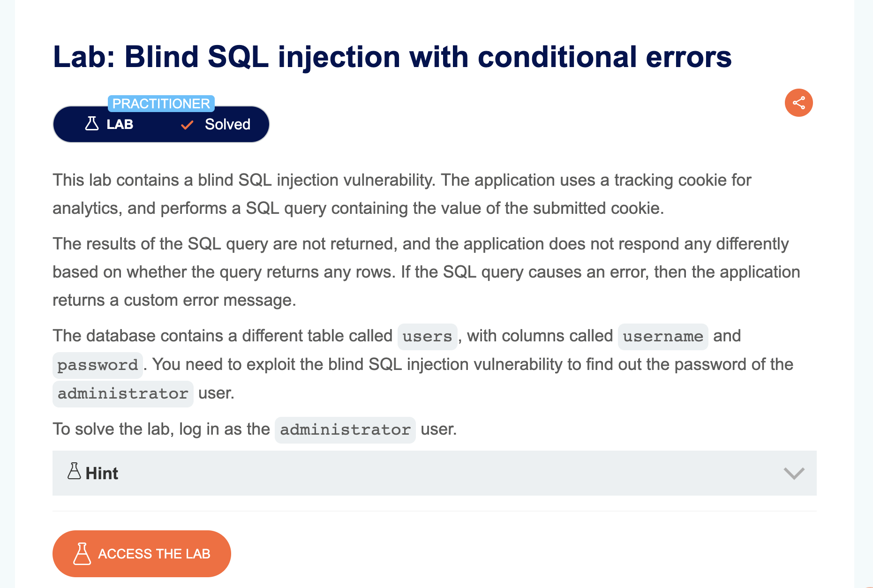Click 'administrator' code in last sentence
Viewport: 873px width, 588px height.
pyautogui.click(x=345, y=430)
